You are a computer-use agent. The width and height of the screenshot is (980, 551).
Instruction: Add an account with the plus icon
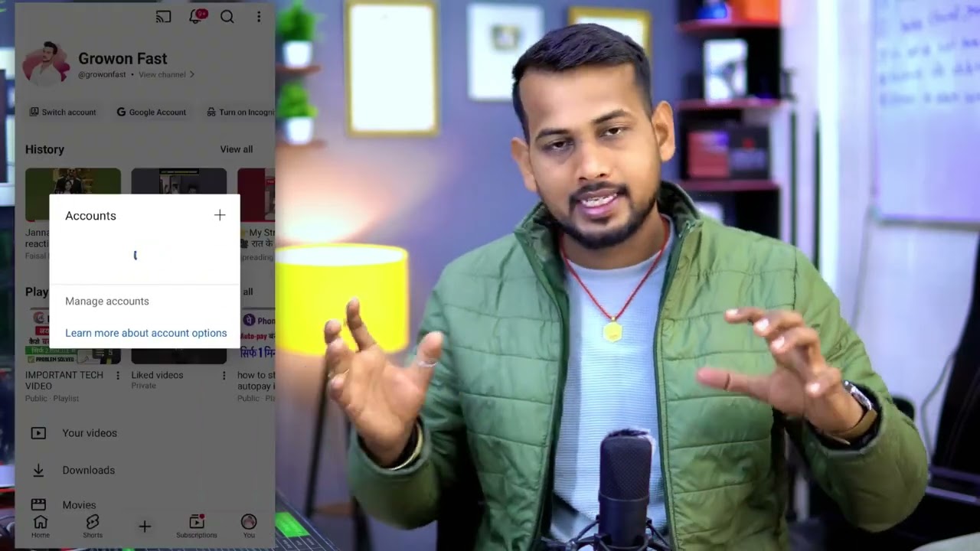coord(220,215)
